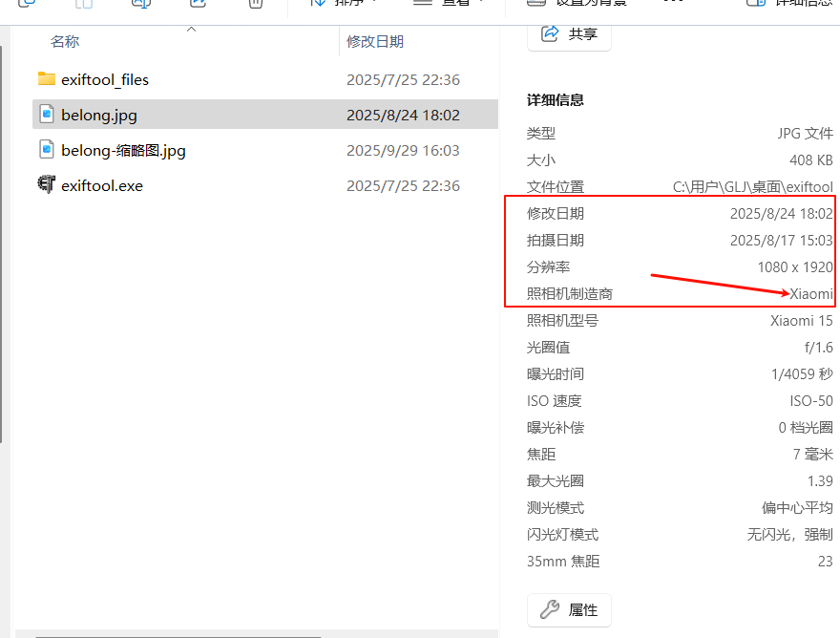Click the exposure value 1/4059 秒
The image size is (840, 638).
click(x=802, y=374)
